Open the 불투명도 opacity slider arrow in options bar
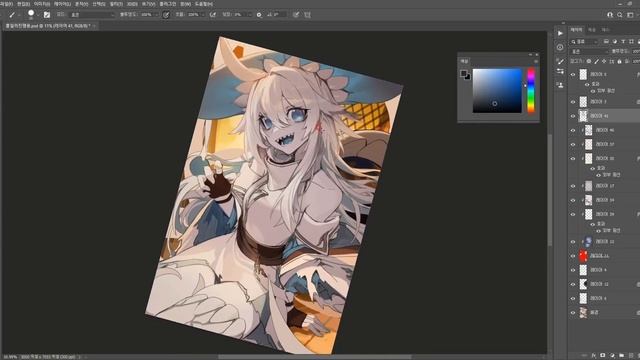Image resolution: width=640 pixels, height=360 pixels. pos(156,15)
